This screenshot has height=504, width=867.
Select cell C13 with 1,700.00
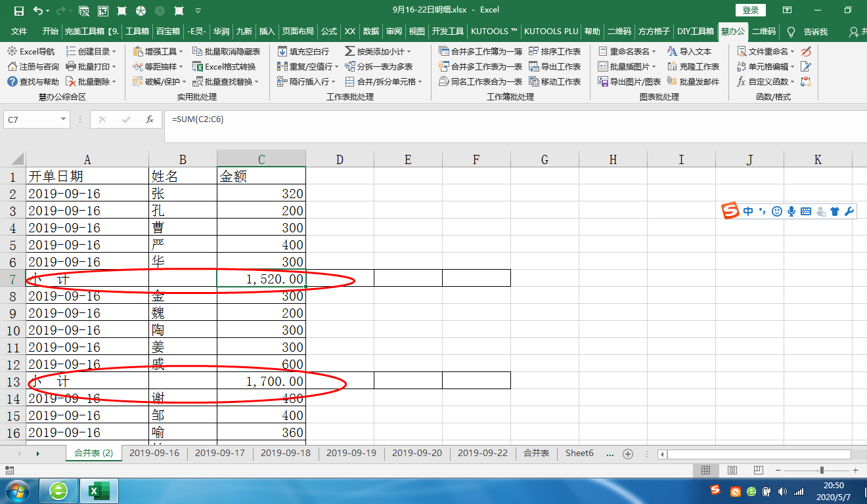pyautogui.click(x=261, y=381)
